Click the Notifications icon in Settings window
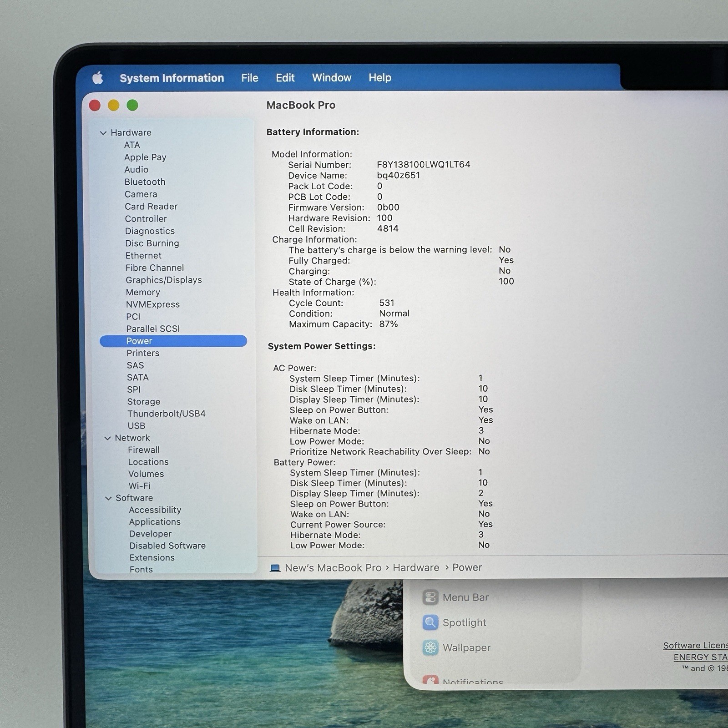This screenshot has height=728, width=728. (x=430, y=680)
